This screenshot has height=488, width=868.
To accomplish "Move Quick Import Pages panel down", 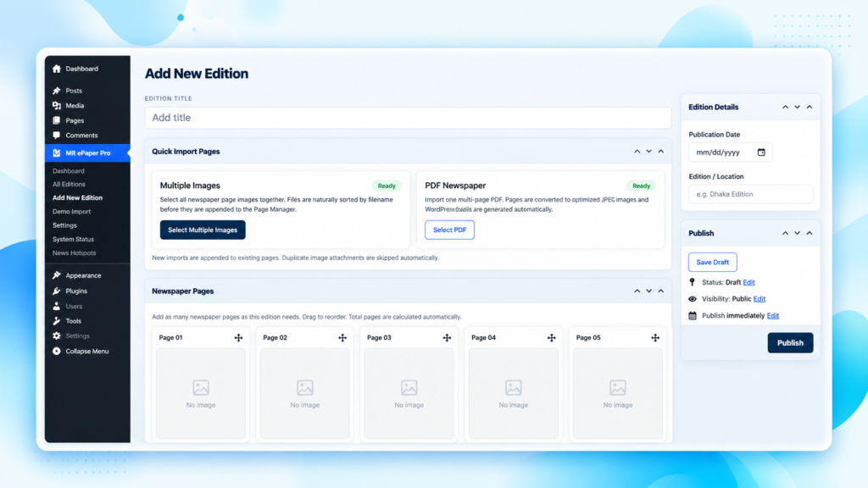I will [x=648, y=152].
